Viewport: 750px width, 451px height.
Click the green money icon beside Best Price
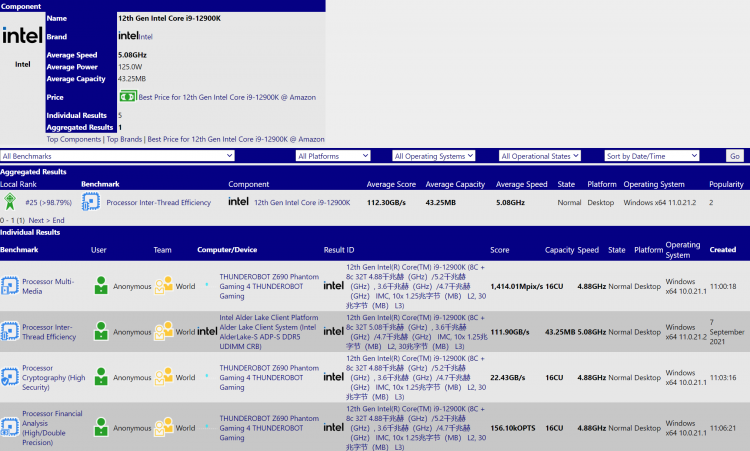click(x=127, y=97)
